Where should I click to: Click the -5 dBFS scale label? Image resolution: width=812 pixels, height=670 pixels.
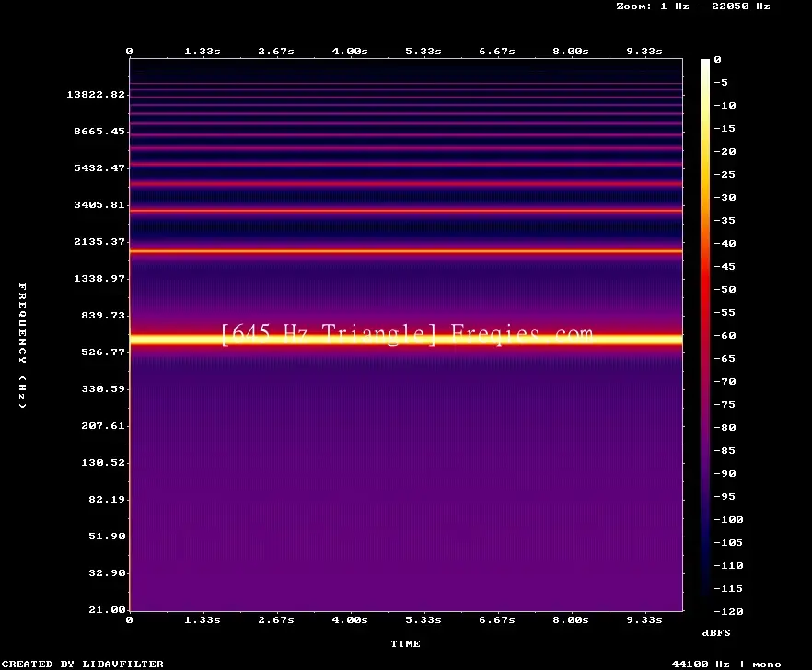(721, 82)
